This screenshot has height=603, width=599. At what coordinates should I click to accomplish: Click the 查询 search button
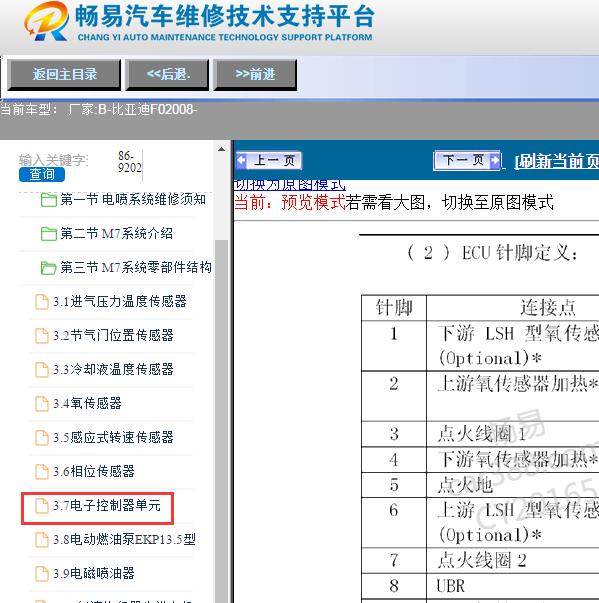42,174
